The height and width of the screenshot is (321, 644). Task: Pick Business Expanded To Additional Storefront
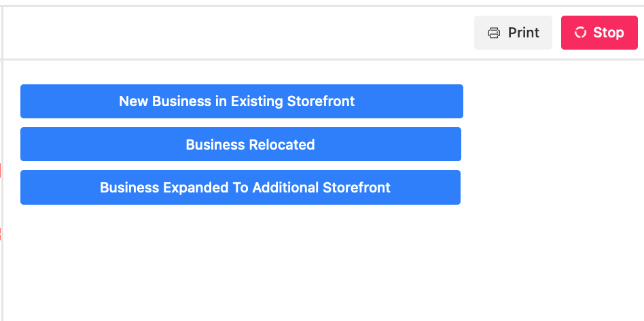point(240,188)
